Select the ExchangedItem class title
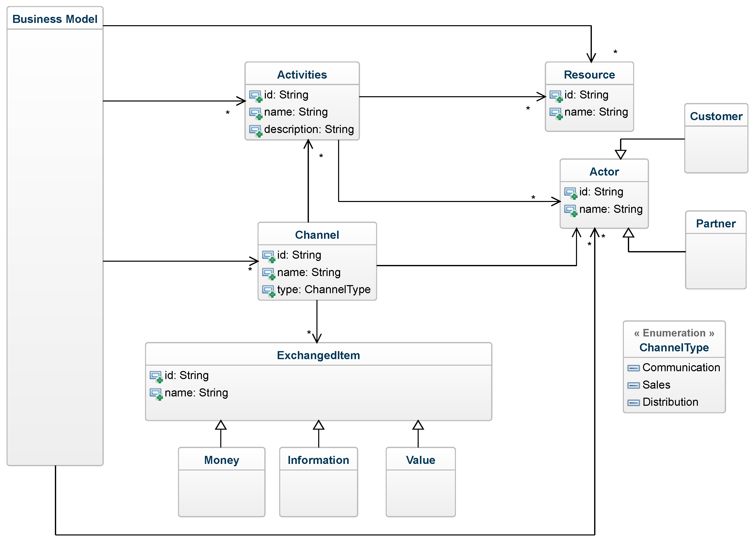756x542 pixels. click(x=318, y=355)
